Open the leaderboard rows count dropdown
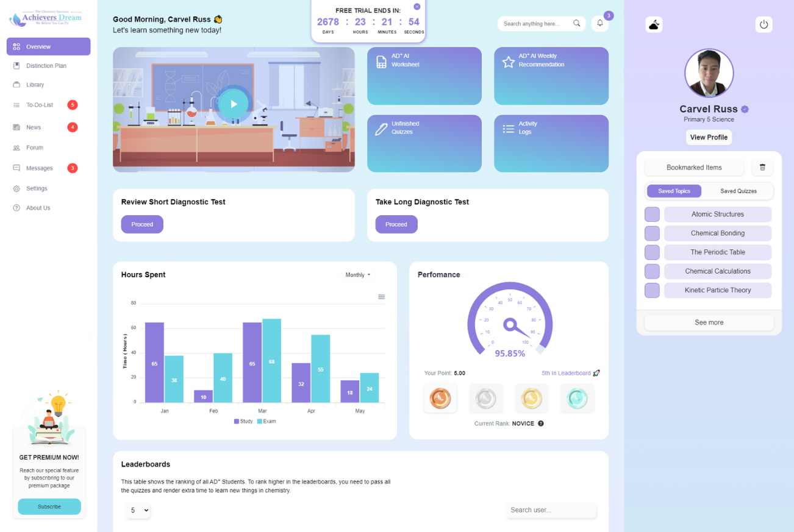 tap(138, 510)
